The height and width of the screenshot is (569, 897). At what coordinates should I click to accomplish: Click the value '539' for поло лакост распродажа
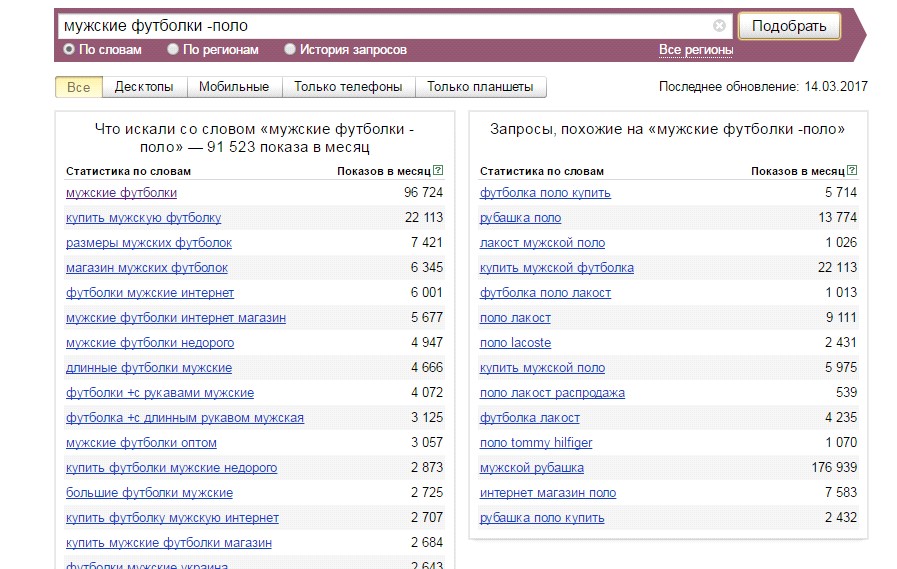(846, 393)
